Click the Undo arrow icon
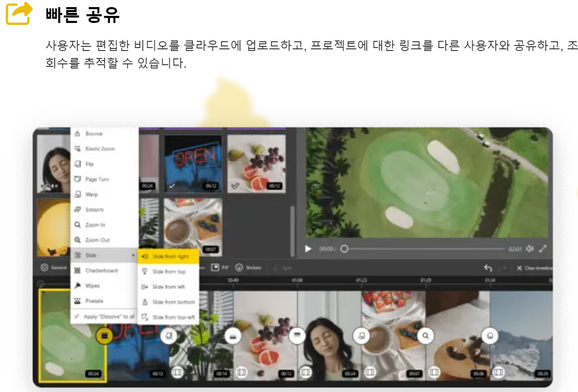578x392 pixels. [489, 268]
